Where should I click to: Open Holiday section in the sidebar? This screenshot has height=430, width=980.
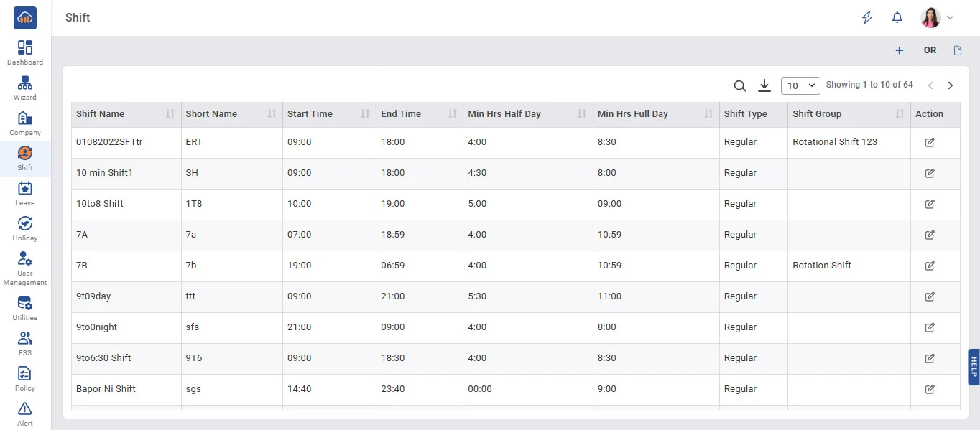25,228
